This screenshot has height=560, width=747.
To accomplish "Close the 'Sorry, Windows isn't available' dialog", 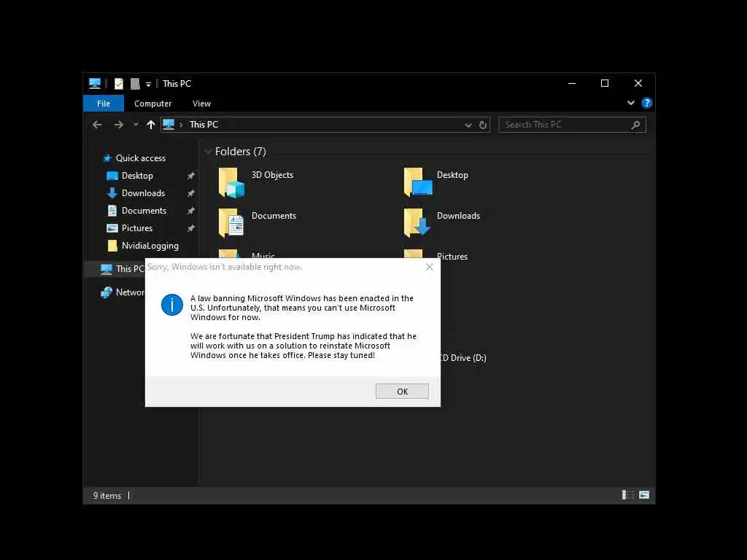I will point(429,267).
